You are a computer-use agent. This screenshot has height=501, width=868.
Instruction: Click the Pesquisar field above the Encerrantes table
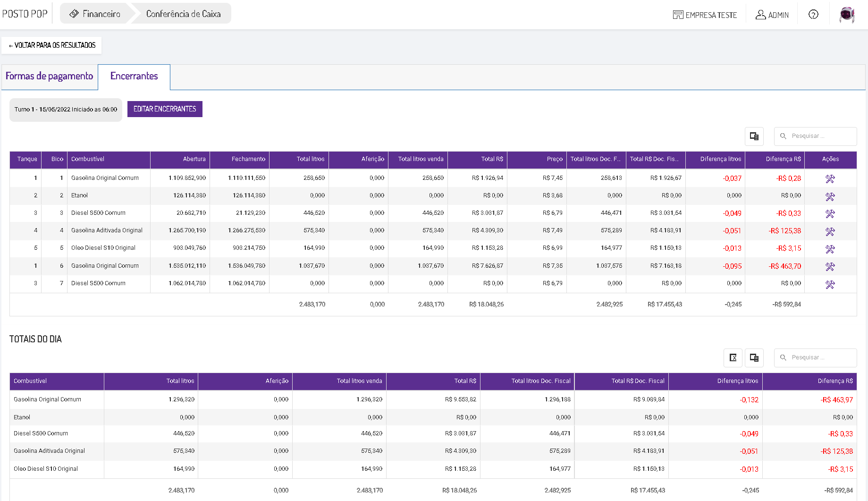[820, 136]
